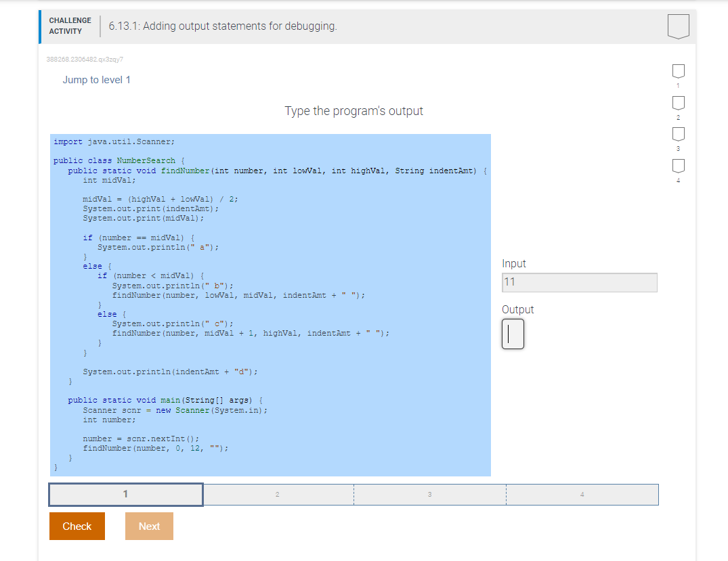728x561 pixels.
Task: Select step 4 in the progress bar
Action: 582,494
